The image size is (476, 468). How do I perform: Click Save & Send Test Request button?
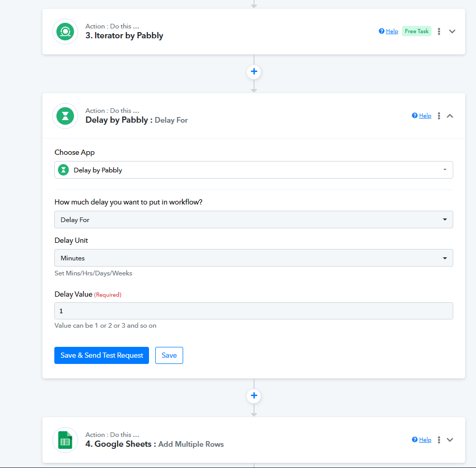click(x=102, y=355)
